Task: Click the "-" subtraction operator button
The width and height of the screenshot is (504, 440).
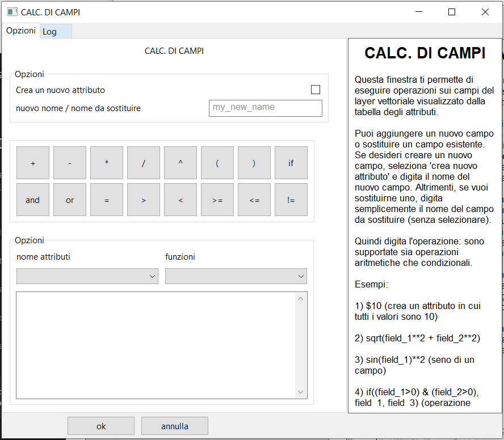Action: point(69,163)
